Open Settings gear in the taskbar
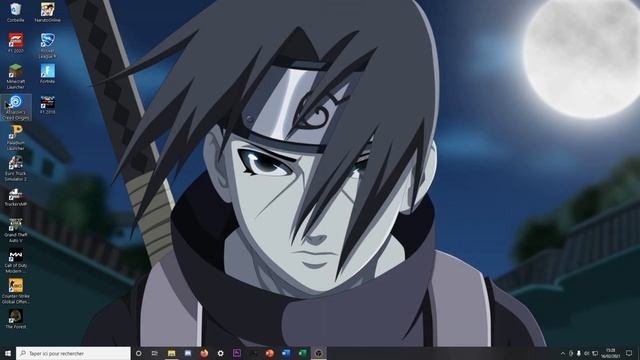 [x=220, y=353]
